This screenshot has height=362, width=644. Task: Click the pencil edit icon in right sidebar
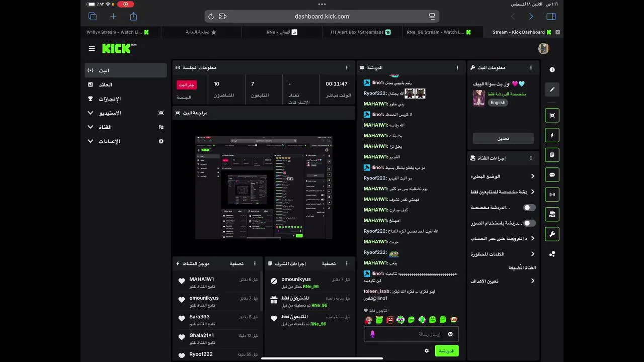pyautogui.click(x=552, y=89)
